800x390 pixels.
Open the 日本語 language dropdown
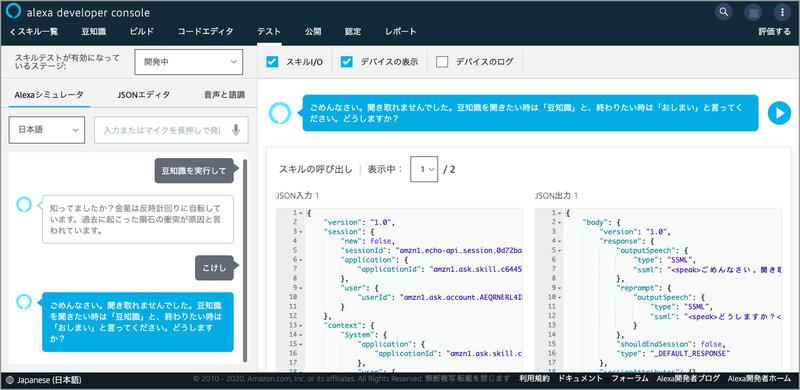pyautogui.click(x=47, y=130)
